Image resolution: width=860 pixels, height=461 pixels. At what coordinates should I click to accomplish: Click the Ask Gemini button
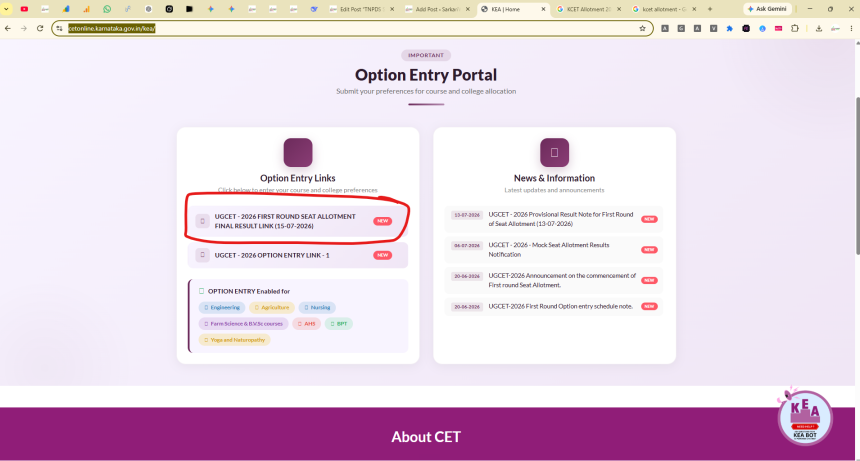click(767, 9)
